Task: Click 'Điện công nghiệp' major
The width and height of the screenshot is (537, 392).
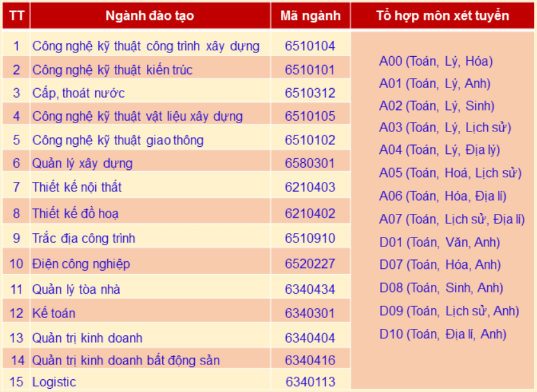Action: (81, 264)
